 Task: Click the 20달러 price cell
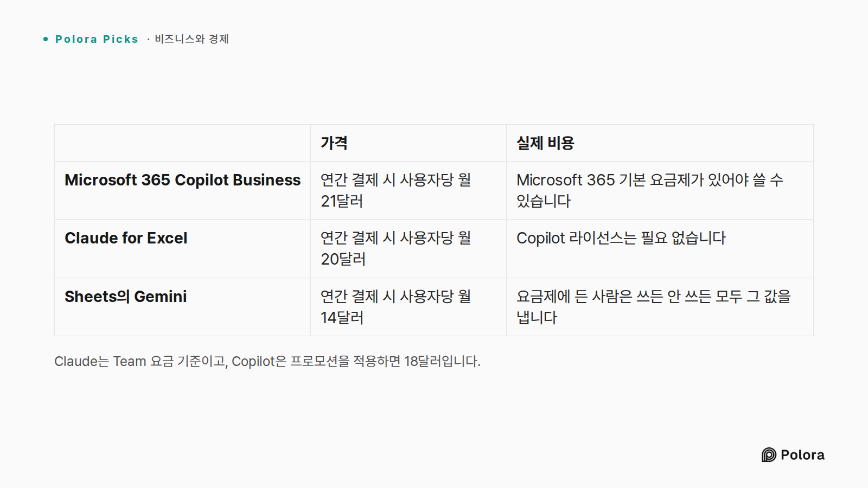pos(409,248)
